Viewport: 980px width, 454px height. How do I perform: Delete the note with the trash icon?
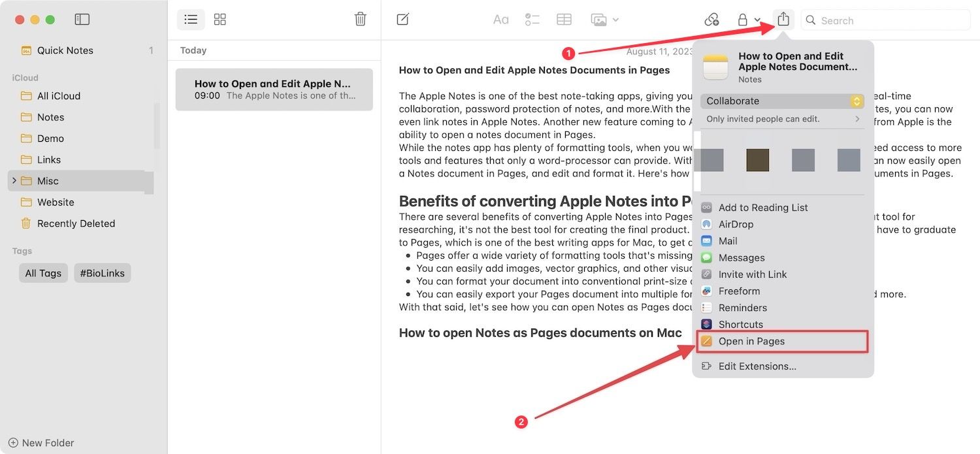click(360, 20)
